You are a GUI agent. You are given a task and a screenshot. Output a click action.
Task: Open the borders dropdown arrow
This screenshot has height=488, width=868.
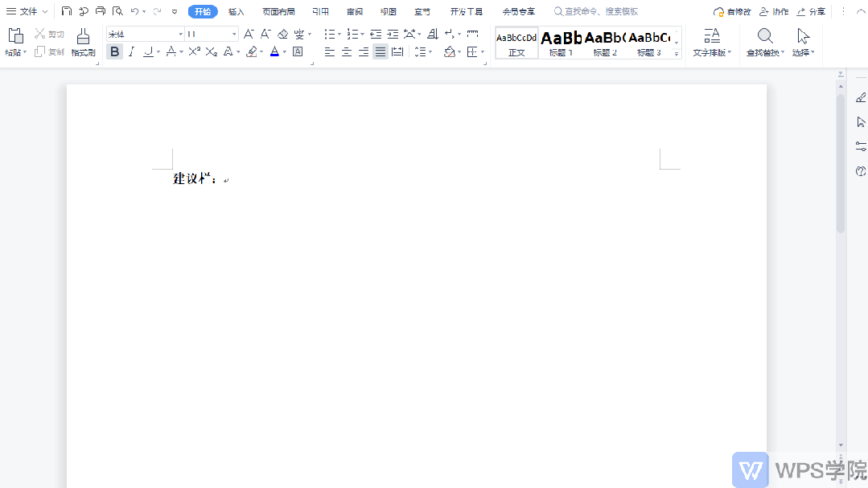(483, 52)
